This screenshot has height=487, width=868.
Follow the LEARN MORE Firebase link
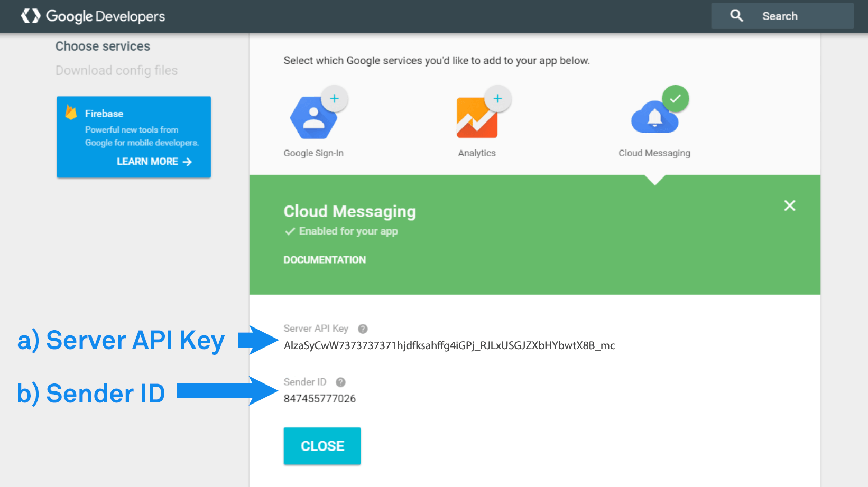click(154, 162)
